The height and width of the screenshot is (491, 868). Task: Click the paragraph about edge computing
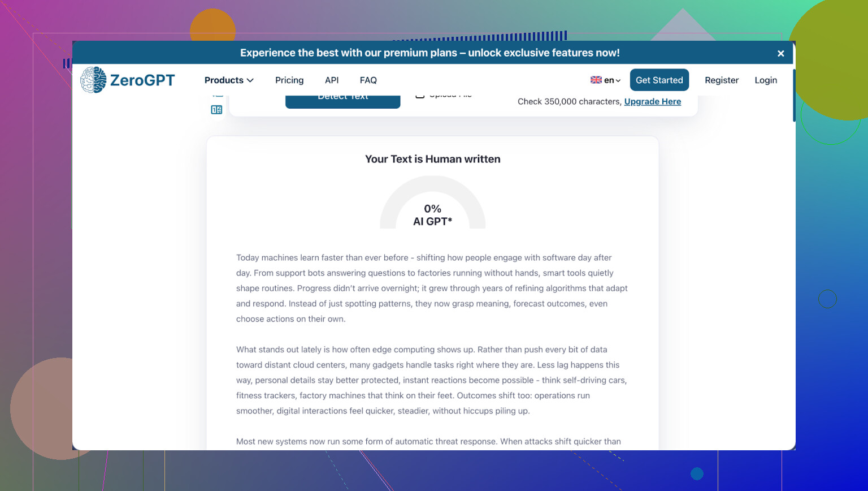[x=432, y=380]
